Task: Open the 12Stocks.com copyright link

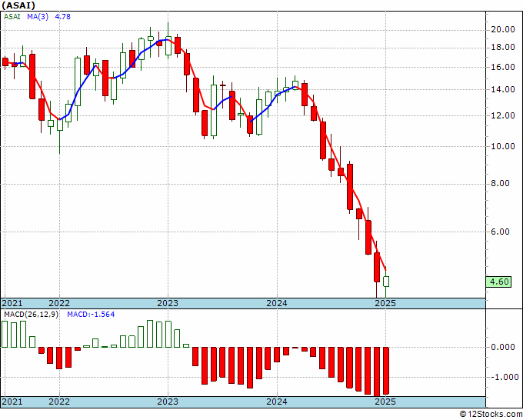Action: click(491, 415)
